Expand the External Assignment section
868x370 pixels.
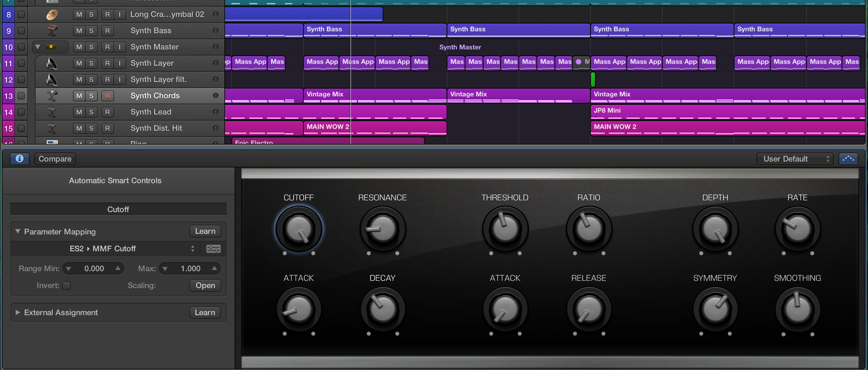tap(17, 312)
